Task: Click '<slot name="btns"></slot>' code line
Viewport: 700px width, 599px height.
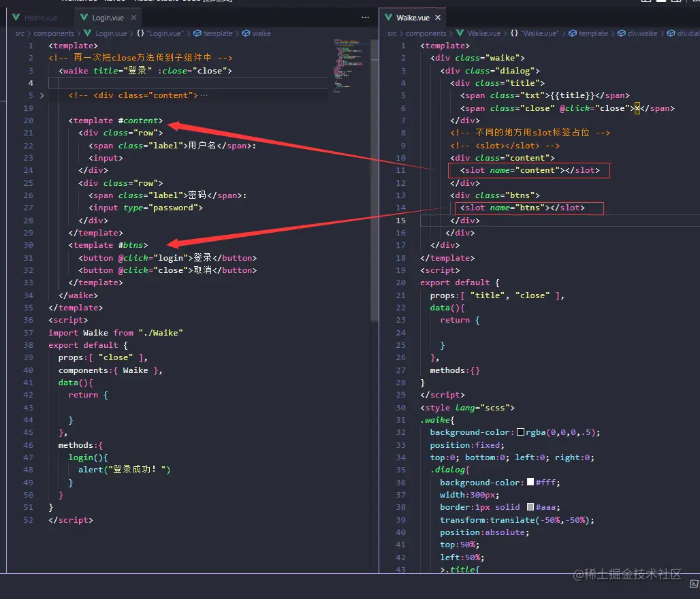Action: pos(522,208)
